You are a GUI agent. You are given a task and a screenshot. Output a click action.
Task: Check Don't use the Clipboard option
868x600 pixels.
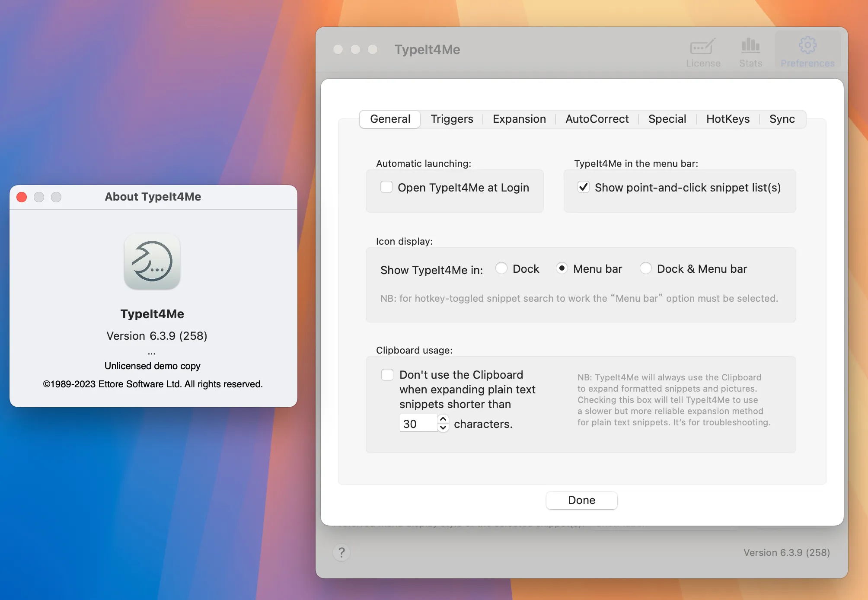pyautogui.click(x=387, y=375)
